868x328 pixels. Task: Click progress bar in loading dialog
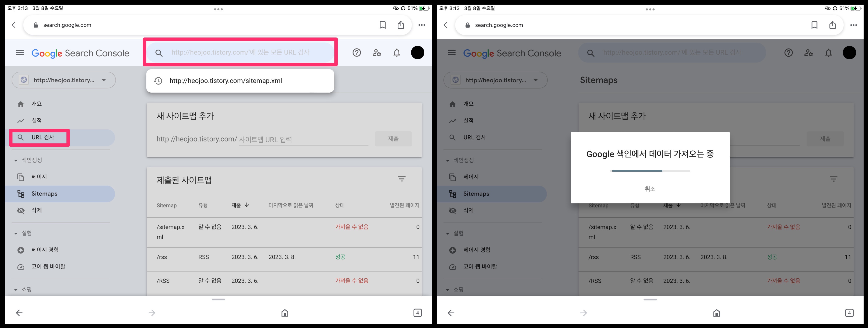coord(650,171)
